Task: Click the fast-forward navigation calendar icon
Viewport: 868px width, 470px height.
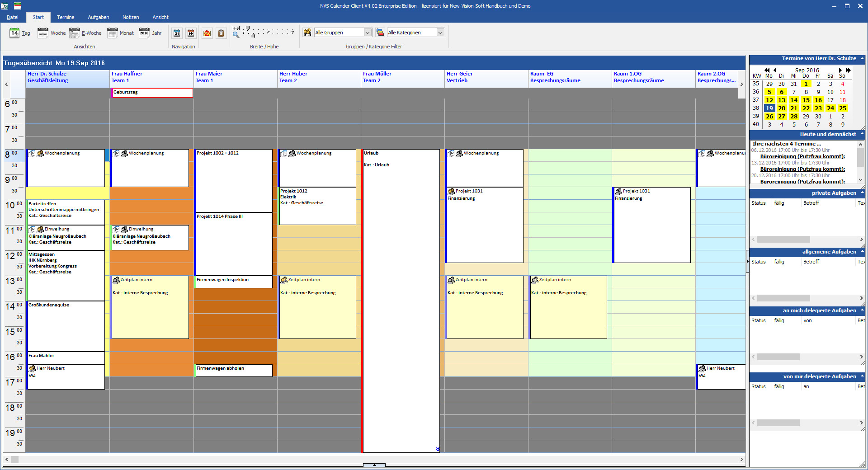Action: [x=191, y=33]
